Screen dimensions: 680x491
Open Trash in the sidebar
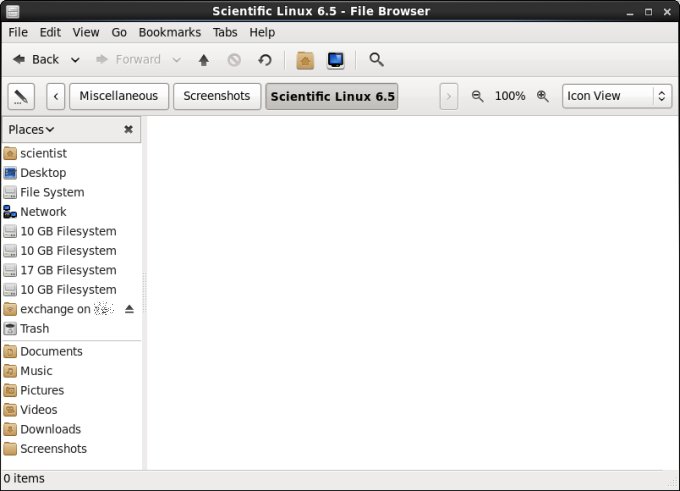72,328
